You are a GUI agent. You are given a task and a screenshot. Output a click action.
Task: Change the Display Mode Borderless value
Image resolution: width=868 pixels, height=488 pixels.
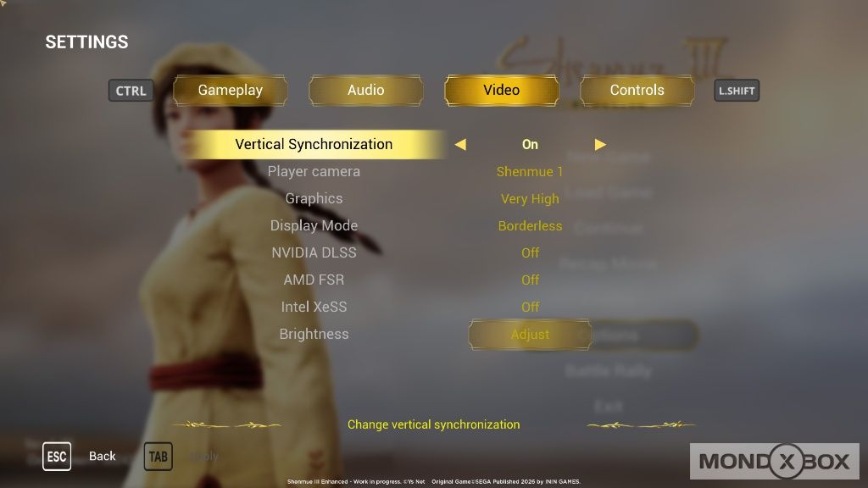click(530, 226)
